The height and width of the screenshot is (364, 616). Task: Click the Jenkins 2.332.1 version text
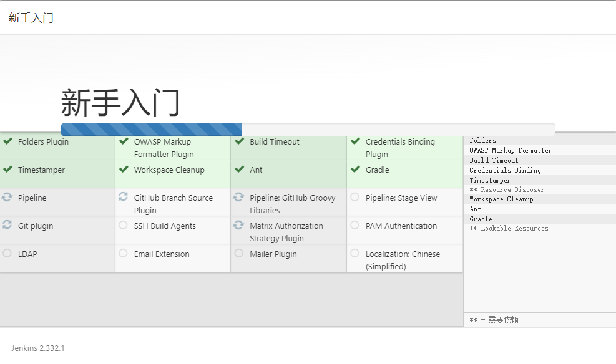coord(38,348)
